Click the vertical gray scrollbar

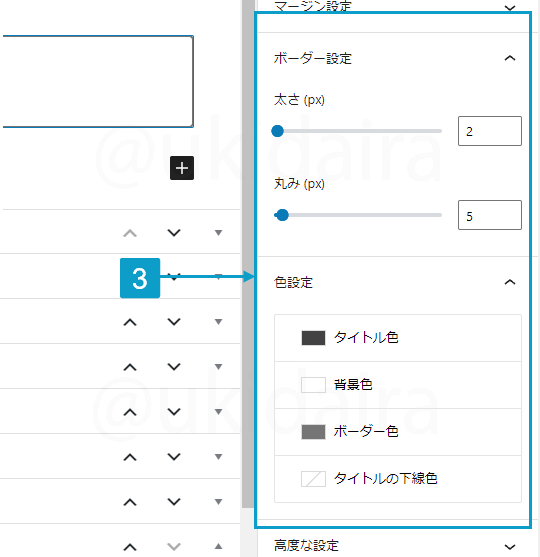(248, 254)
